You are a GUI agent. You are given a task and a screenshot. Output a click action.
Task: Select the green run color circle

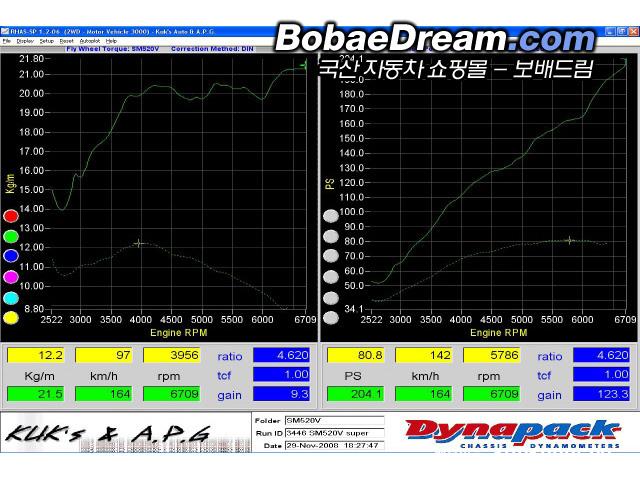[x=11, y=236]
